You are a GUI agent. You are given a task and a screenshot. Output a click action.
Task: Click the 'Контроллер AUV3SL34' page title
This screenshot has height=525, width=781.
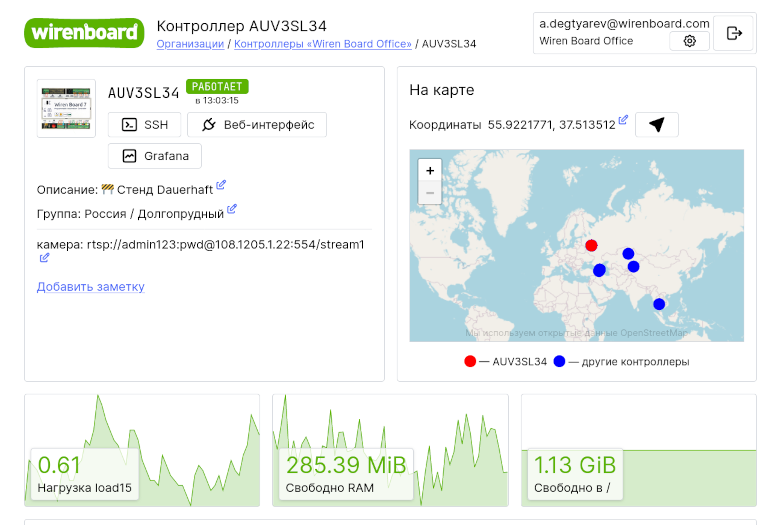coord(242,26)
